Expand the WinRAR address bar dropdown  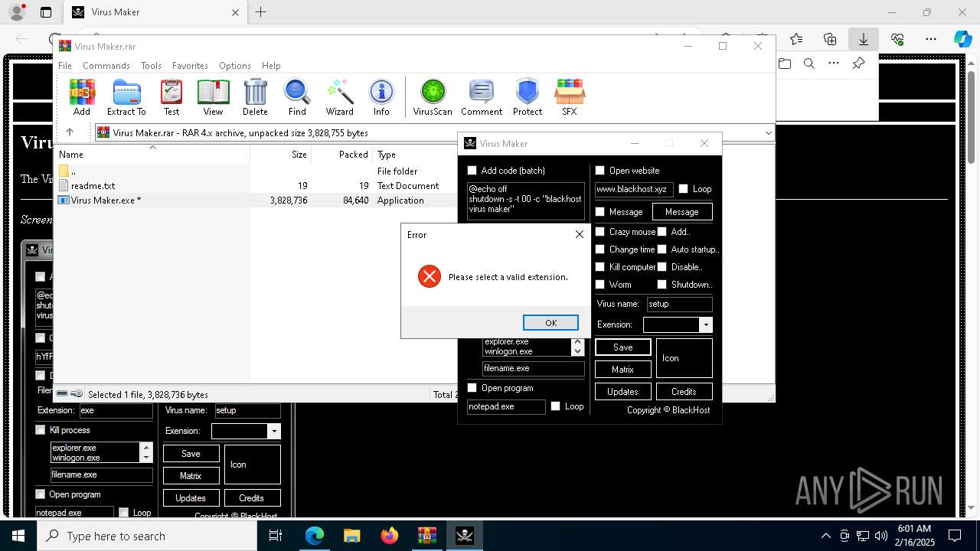(768, 132)
